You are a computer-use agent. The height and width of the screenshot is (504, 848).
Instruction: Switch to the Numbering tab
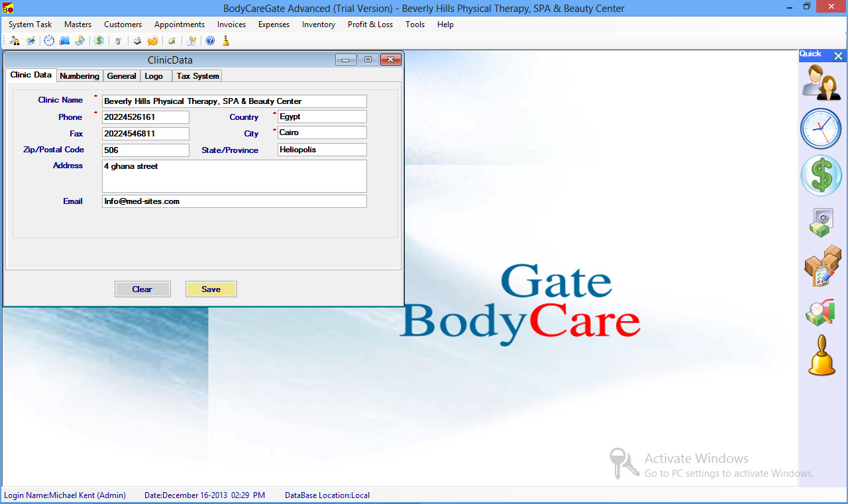79,76
